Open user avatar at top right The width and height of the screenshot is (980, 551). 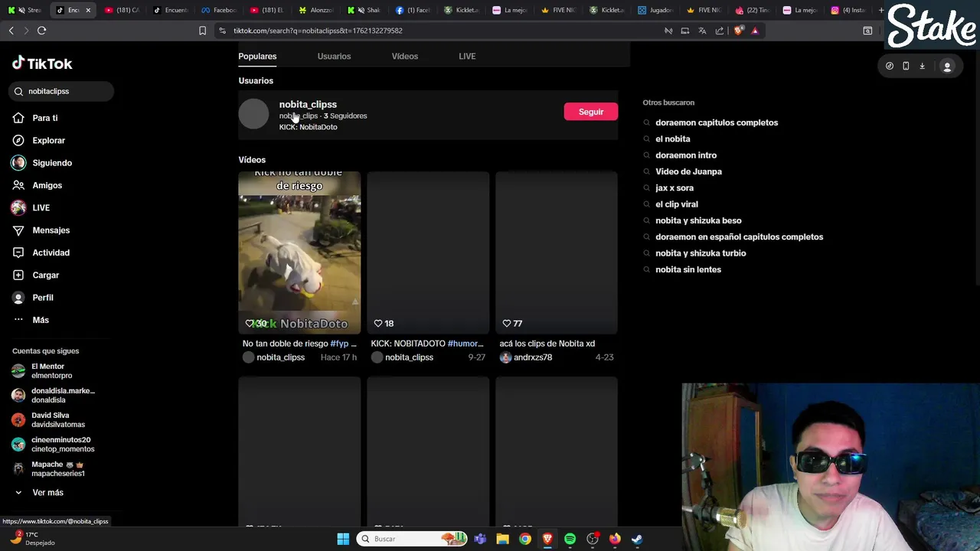click(947, 67)
